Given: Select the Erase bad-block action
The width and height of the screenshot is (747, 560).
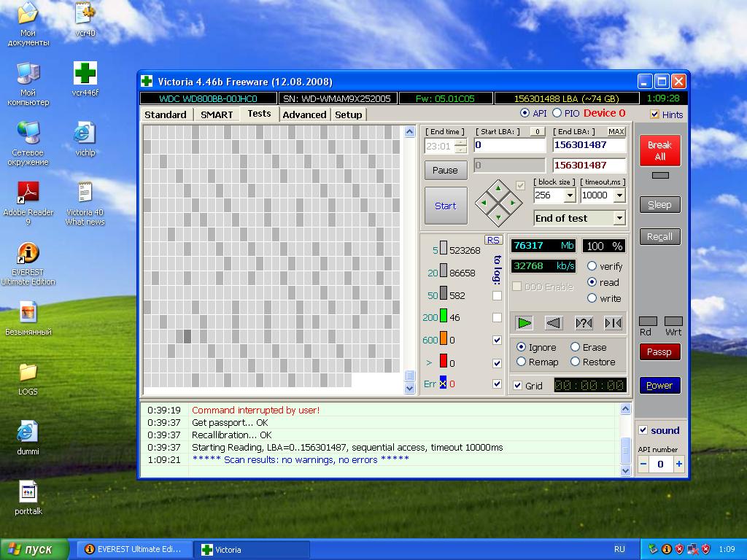Looking at the screenshot, I should [x=575, y=347].
